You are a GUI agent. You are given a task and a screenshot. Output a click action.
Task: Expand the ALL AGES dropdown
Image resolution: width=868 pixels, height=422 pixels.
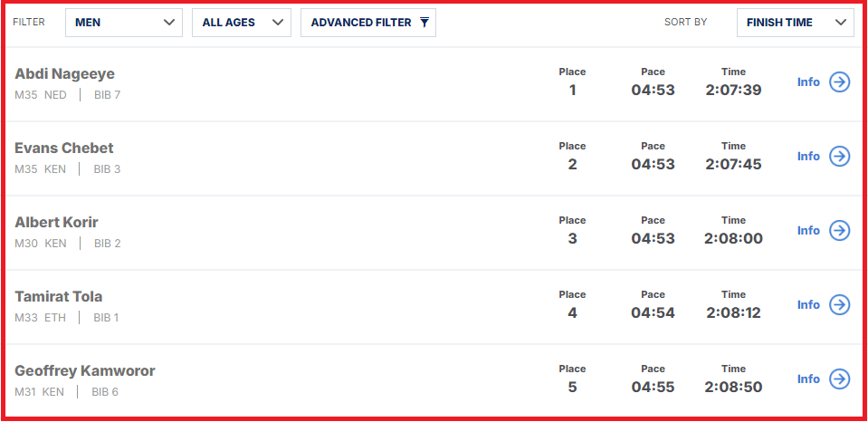click(x=242, y=23)
